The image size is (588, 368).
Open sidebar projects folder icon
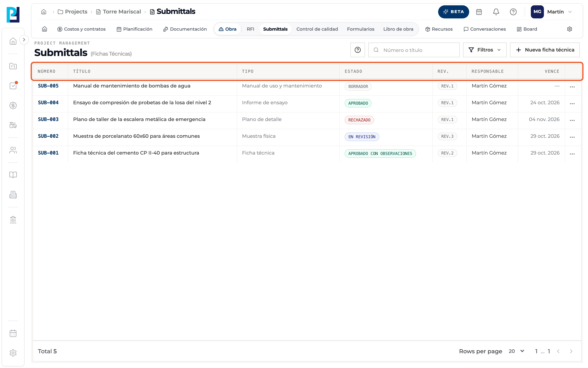click(13, 66)
